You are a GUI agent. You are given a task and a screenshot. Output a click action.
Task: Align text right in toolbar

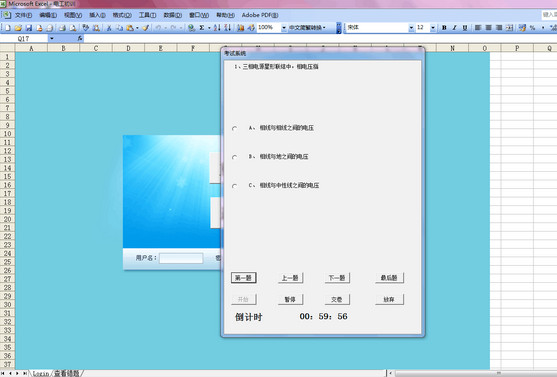point(499,28)
